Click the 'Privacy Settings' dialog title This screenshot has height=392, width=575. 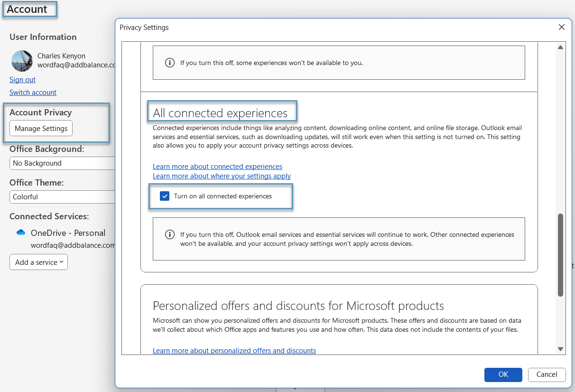click(144, 28)
